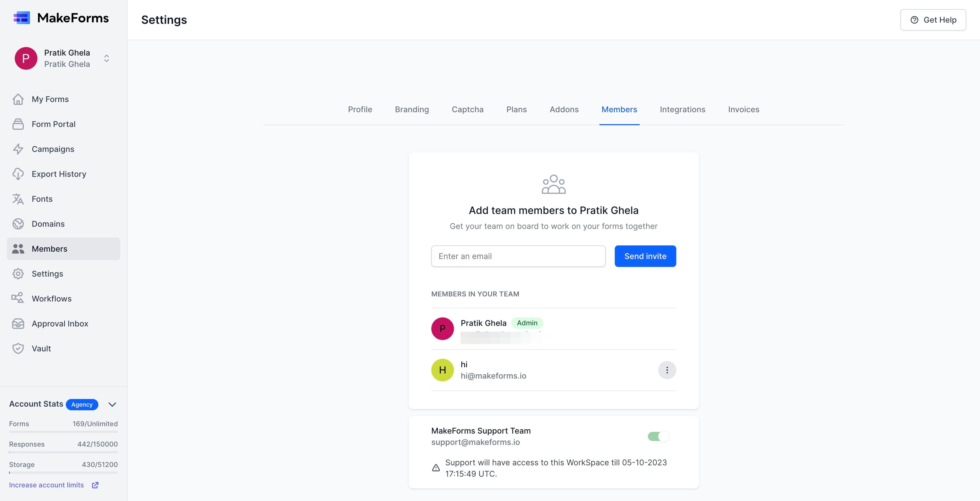
Task: Open the three-dot menu for hi@makeforms.io
Action: 667,370
